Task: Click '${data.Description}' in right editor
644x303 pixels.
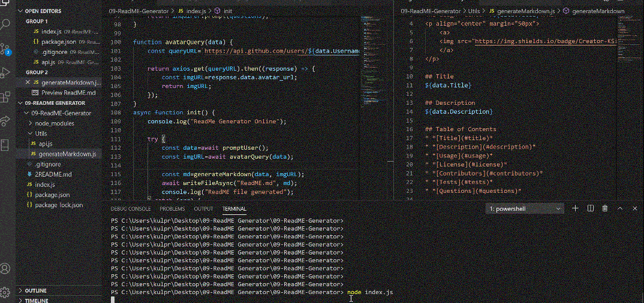Action: (x=459, y=111)
